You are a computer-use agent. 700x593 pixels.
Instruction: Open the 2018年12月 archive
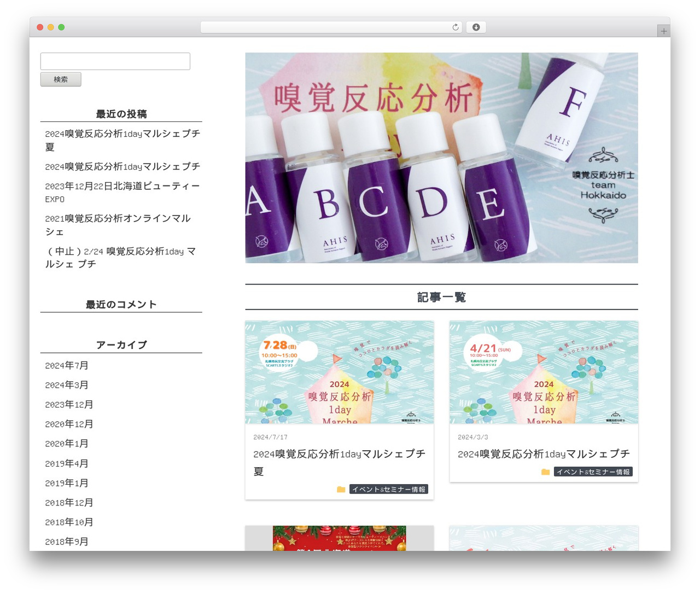69,503
